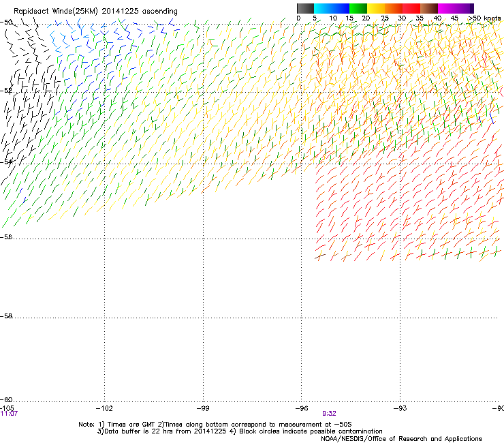504x443 pixels.
Task: Click the orange 25-30 knots color band
Action: tap(394, 8)
